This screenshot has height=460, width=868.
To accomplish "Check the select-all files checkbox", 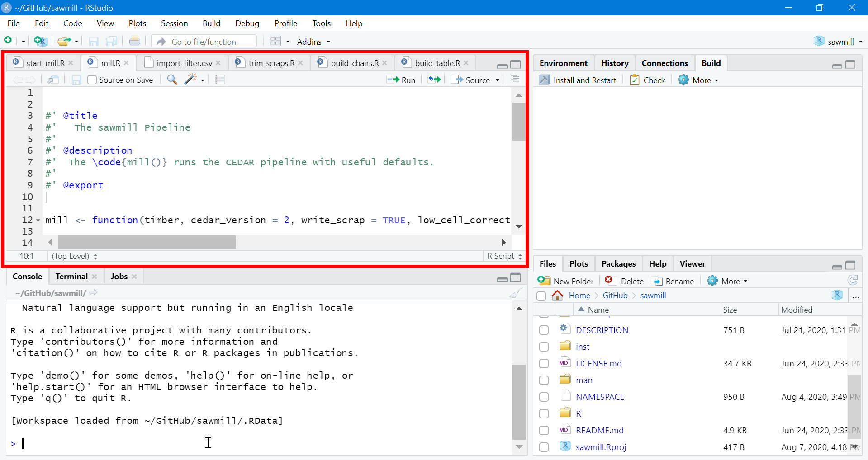I will pos(541,296).
